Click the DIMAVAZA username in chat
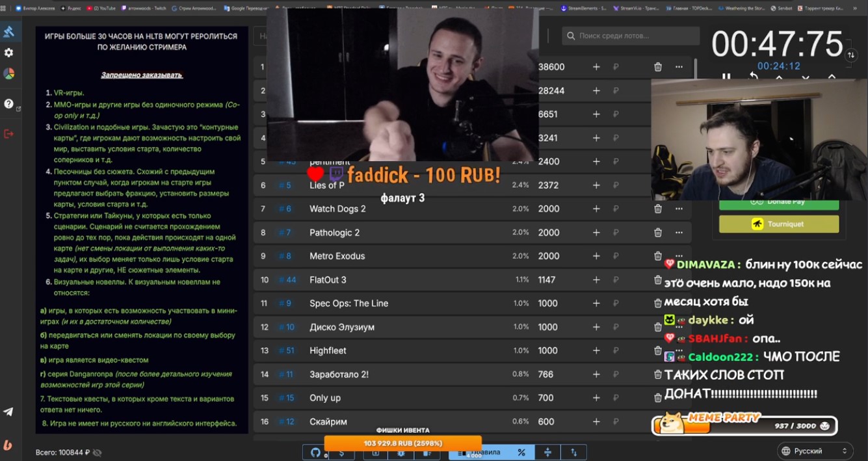Screen dimensions: 868x461 705,265
